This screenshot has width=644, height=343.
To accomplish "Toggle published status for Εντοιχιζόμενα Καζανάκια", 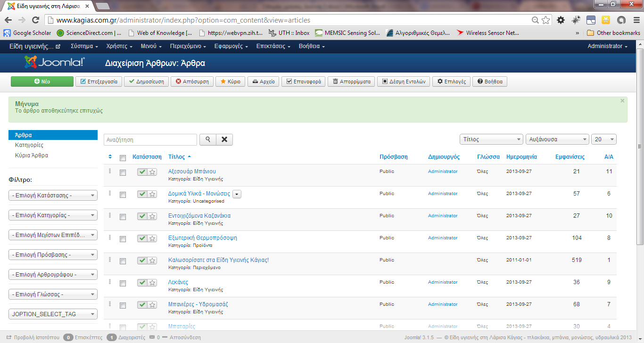I will (x=142, y=216).
